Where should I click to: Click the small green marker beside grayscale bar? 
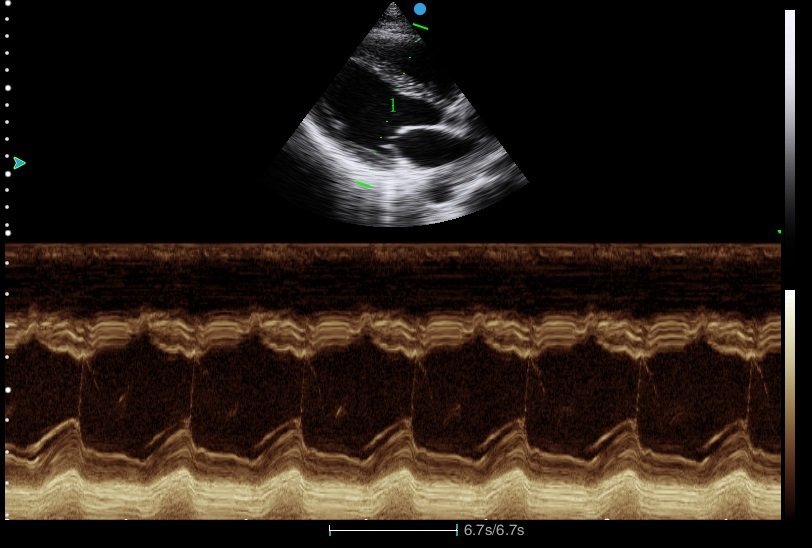click(x=779, y=232)
